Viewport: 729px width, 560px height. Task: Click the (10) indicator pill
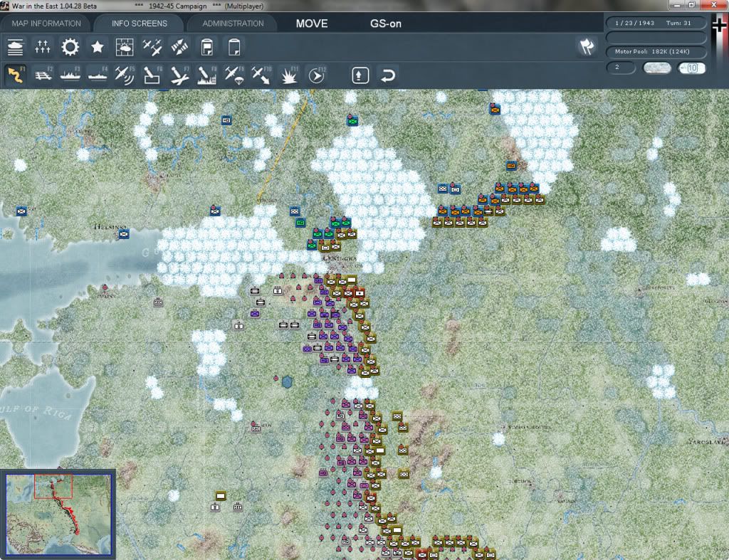pos(691,68)
